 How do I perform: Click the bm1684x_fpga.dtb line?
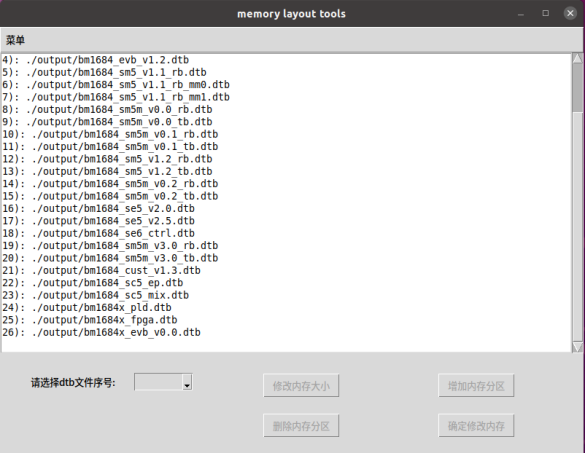(90, 320)
